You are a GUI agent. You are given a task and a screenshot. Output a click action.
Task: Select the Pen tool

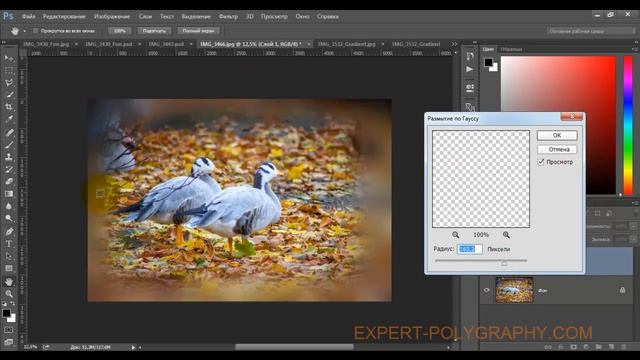(9, 231)
